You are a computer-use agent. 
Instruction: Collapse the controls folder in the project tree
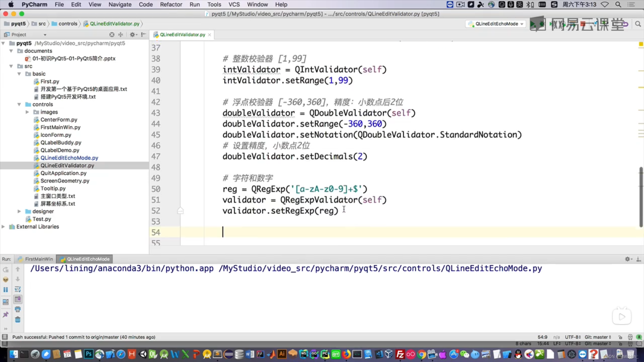pos(19,104)
